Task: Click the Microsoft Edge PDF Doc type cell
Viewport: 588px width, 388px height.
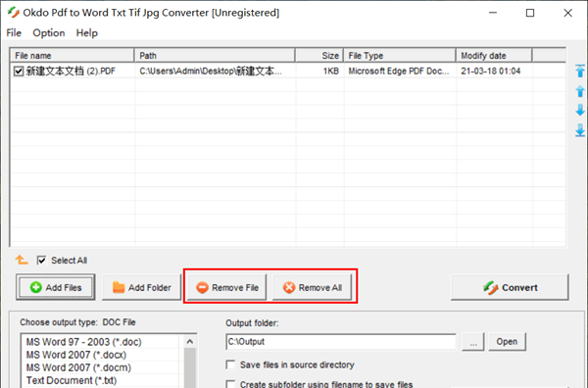Action: (x=399, y=71)
